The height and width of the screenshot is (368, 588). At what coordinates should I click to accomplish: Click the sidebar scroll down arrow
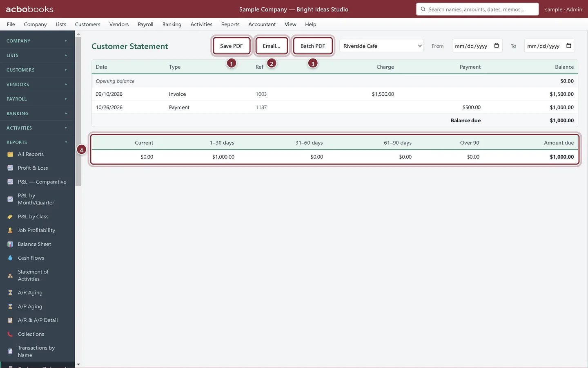tap(78, 364)
